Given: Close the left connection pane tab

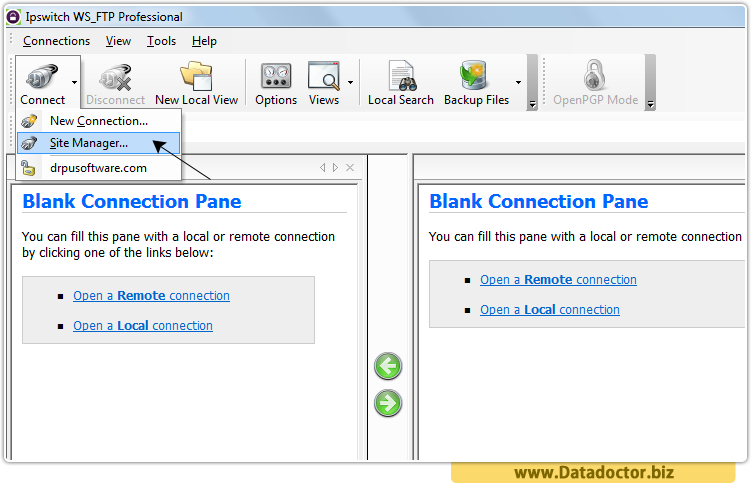Looking at the screenshot, I should [x=350, y=167].
